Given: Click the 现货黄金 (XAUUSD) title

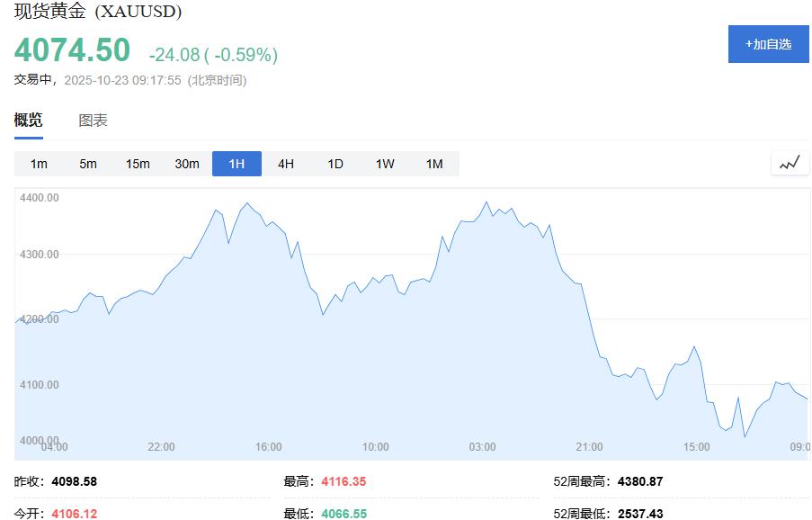Looking at the screenshot, I should click(96, 13).
